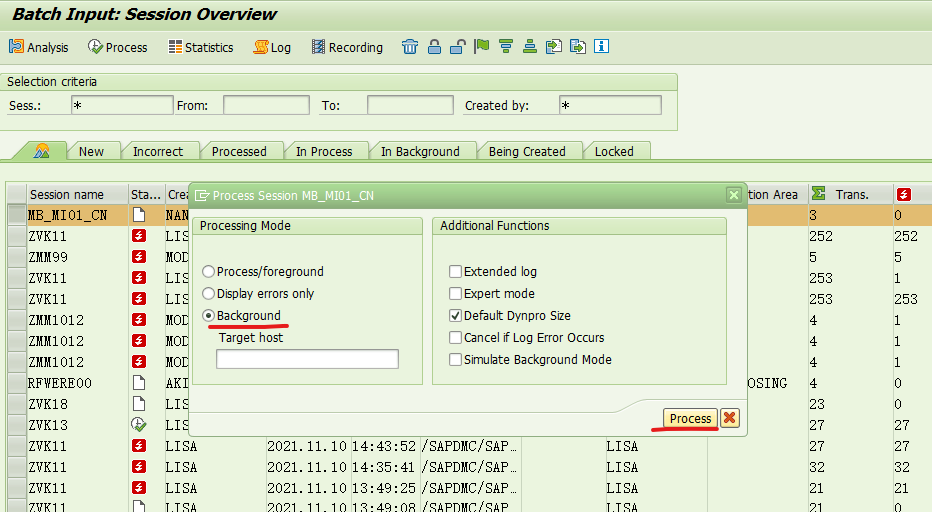Click the green flag release icon
Screen dimensions: 932x512
pyautogui.click(x=481, y=46)
